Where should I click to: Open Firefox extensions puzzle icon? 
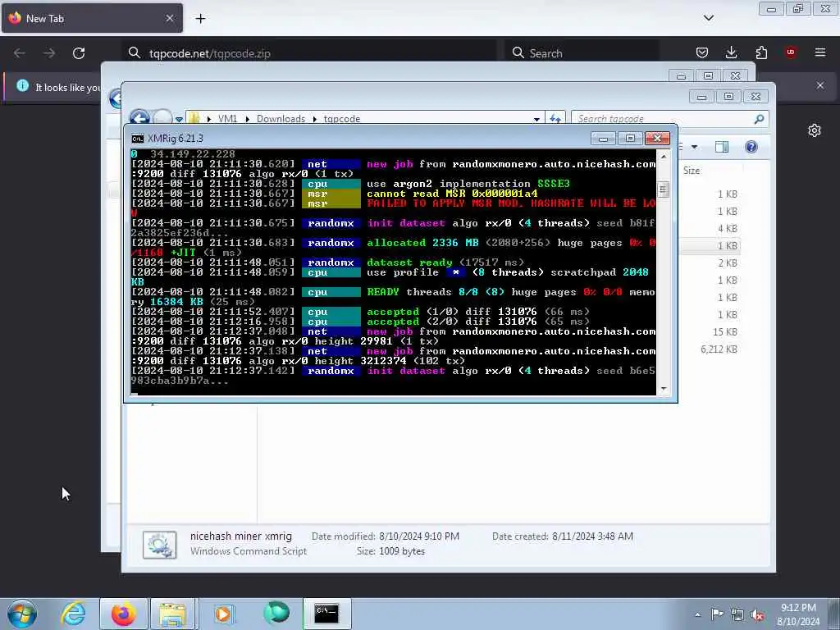pyautogui.click(x=761, y=52)
